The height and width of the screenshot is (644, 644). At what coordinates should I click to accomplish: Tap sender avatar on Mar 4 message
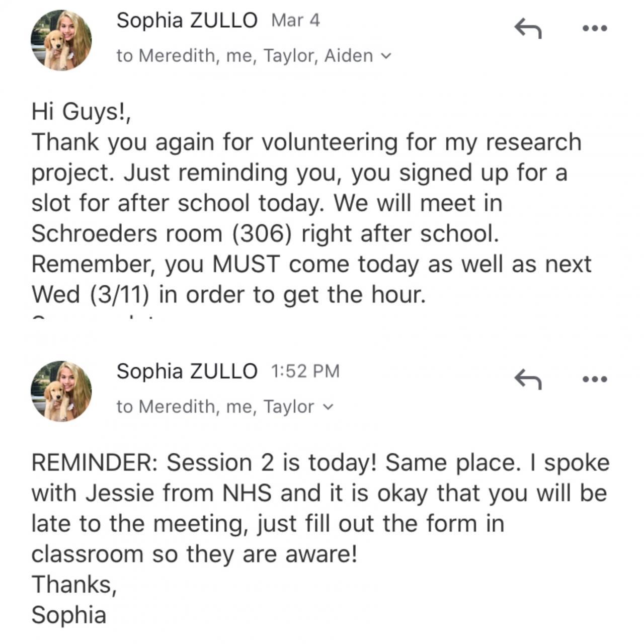coord(61,40)
